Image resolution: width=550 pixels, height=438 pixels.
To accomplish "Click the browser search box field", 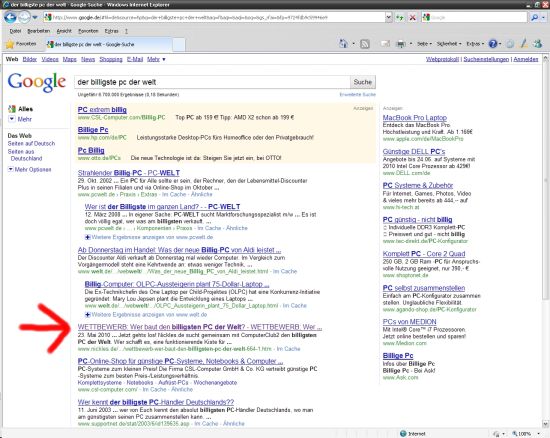I will point(475,17).
